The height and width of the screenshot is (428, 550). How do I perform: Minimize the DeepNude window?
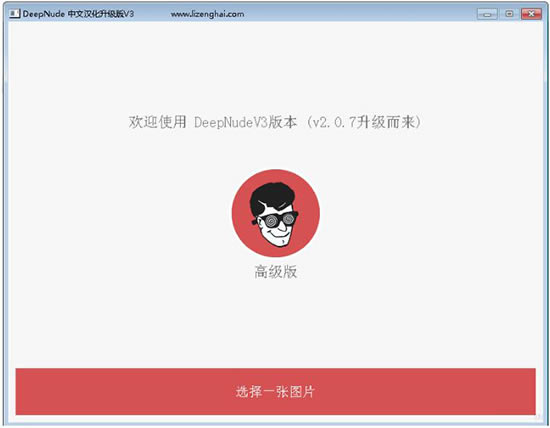[487, 14]
